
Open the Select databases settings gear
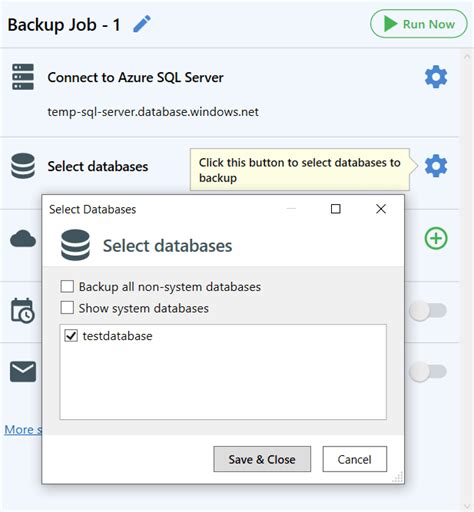point(436,166)
